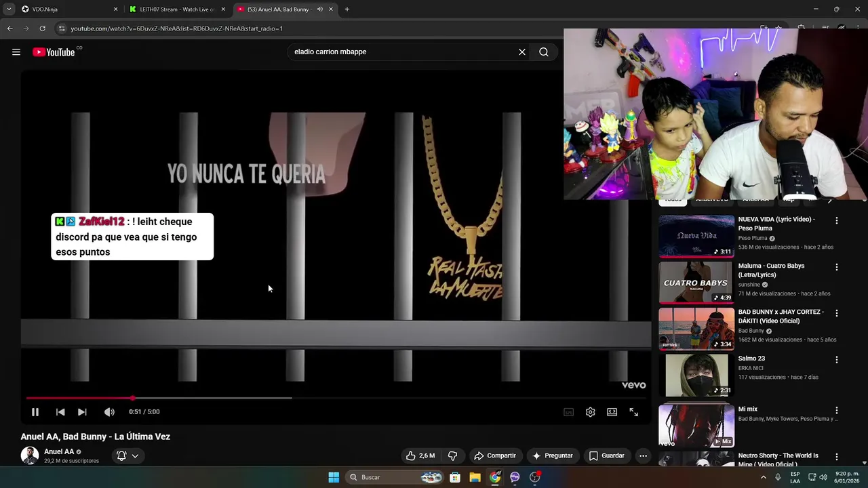868x488 pixels.
Task: Open the microphone tray icon
Action: point(778,477)
